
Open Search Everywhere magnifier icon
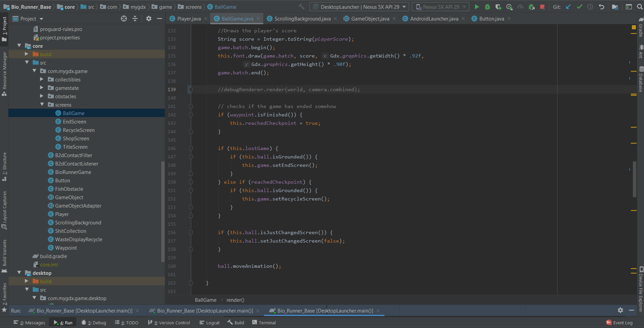(640, 7)
